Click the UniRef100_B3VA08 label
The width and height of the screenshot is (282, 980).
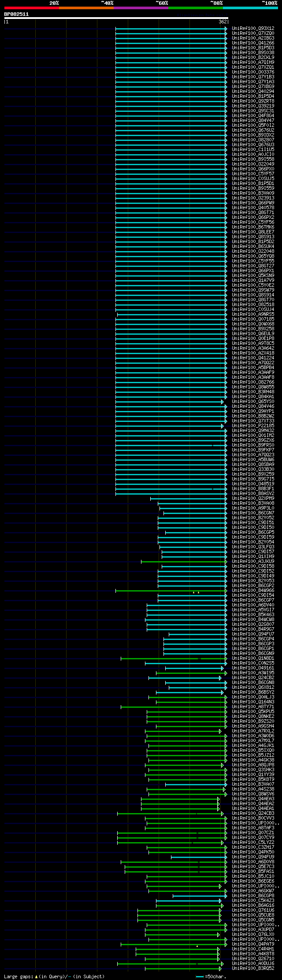(253, 503)
